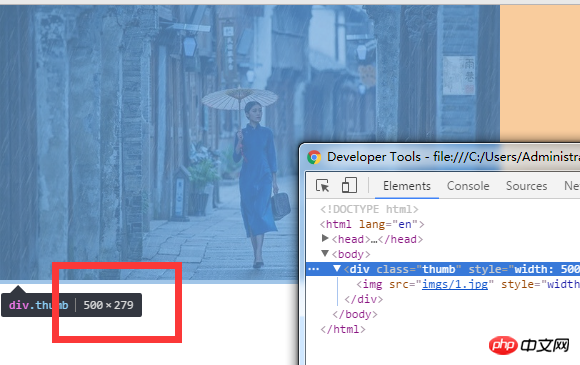
Task: Select the closing </body> tag line
Action: [x=355, y=314]
